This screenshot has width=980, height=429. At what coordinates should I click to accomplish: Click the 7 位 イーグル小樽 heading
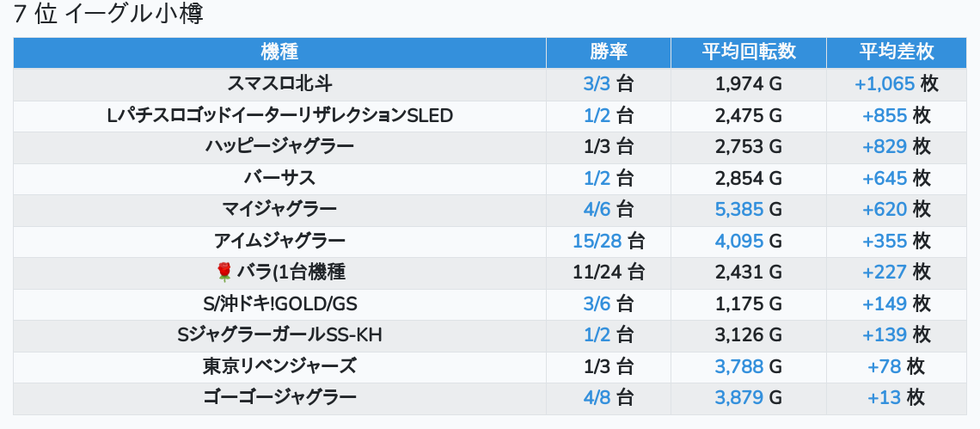click(108, 15)
